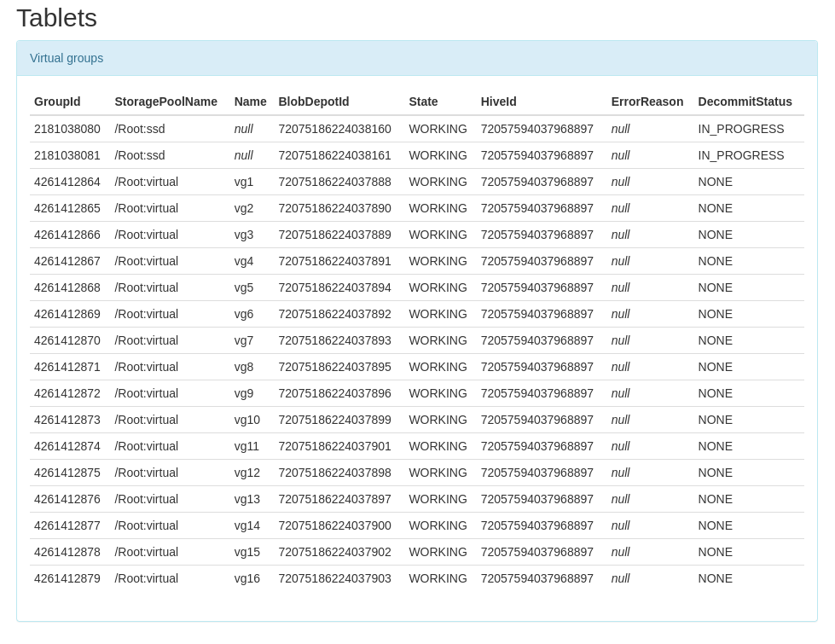
Task: Click the DecommitStatus column header
Action: point(745,102)
